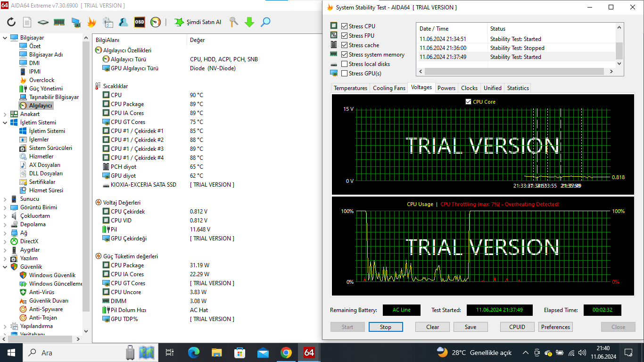Image resolution: width=644 pixels, height=362 pixels.
Task: Switch to the Powers tab
Action: click(446, 88)
